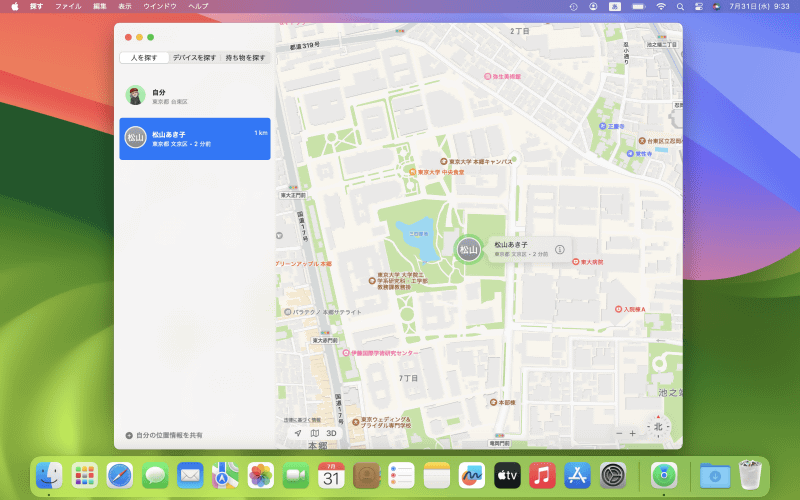800x500 pixels.
Task: Click the 弥生美術館 map marker
Action: coord(488,77)
